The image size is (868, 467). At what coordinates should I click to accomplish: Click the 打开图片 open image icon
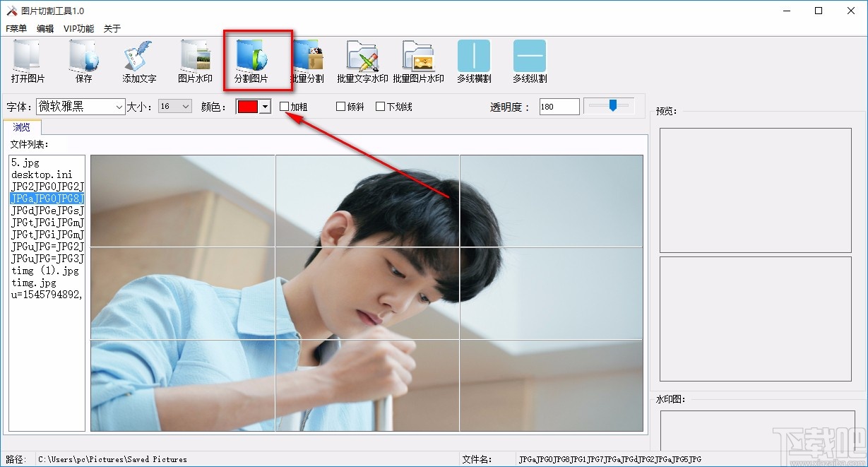(x=28, y=61)
